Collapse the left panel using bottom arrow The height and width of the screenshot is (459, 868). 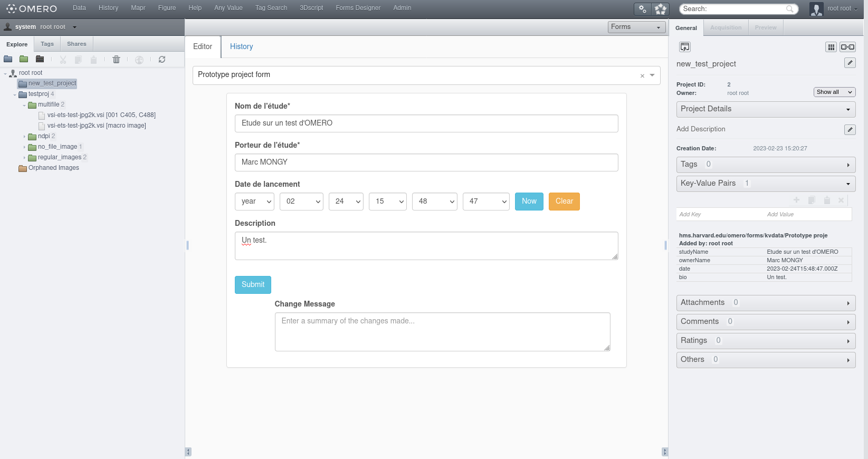click(188, 452)
